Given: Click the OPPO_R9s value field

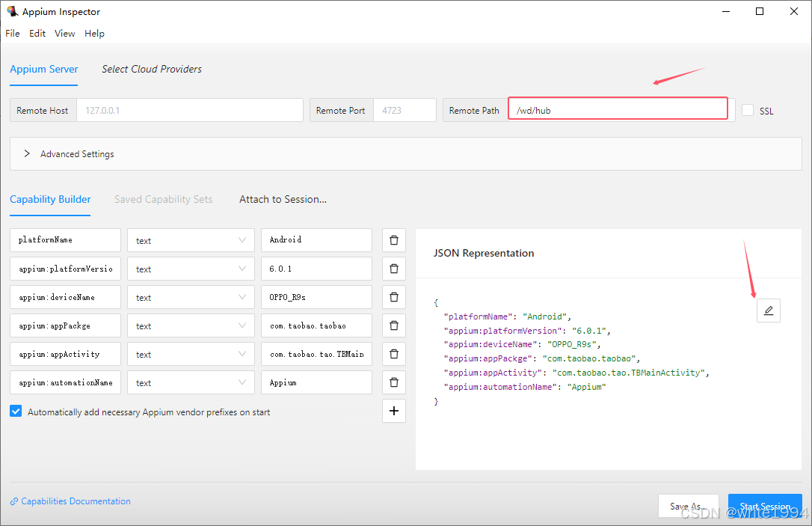Looking at the screenshot, I should [x=316, y=298].
